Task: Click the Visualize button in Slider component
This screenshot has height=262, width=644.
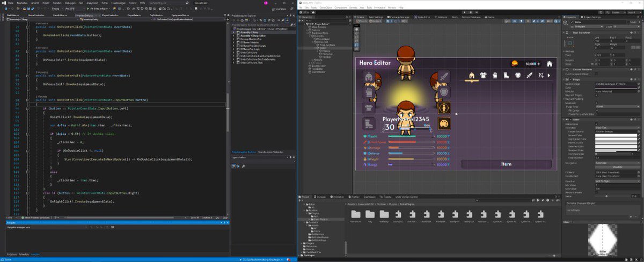Action: tap(617, 167)
